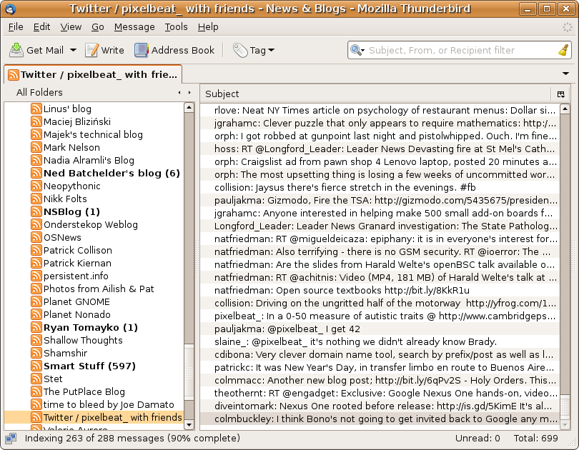Click the RSS icon on the Twitter tab
The image size is (579, 450).
[14, 75]
